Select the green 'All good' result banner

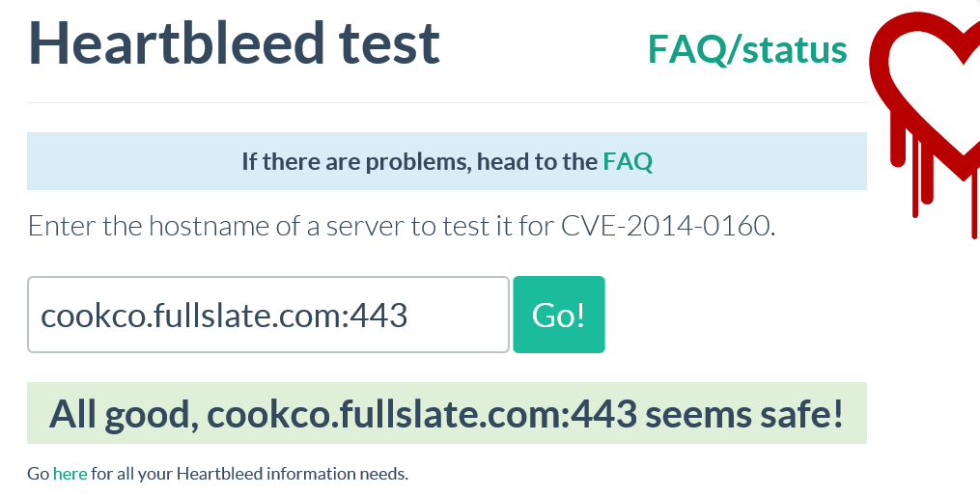pos(447,413)
